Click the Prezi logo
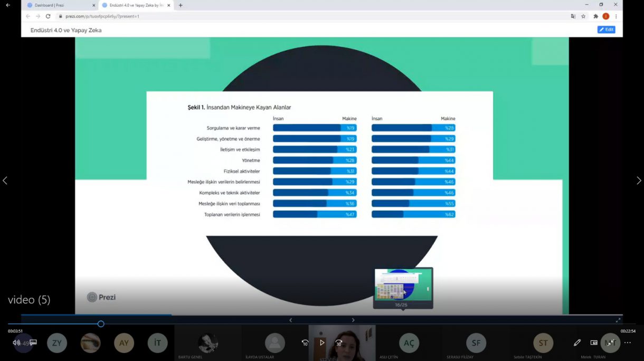Viewport: 644px width, 361px height. (x=101, y=297)
